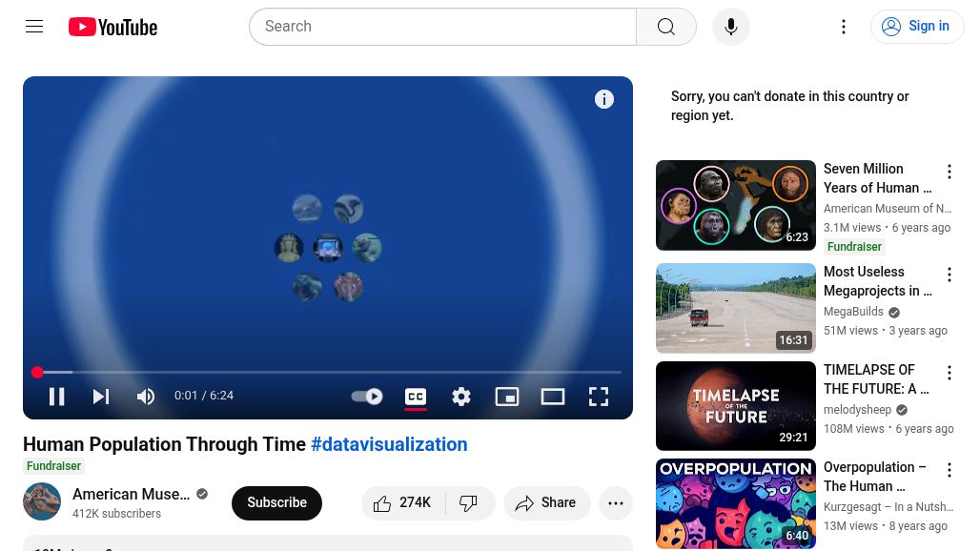
Task: Dislike the video
Action: pyautogui.click(x=469, y=503)
